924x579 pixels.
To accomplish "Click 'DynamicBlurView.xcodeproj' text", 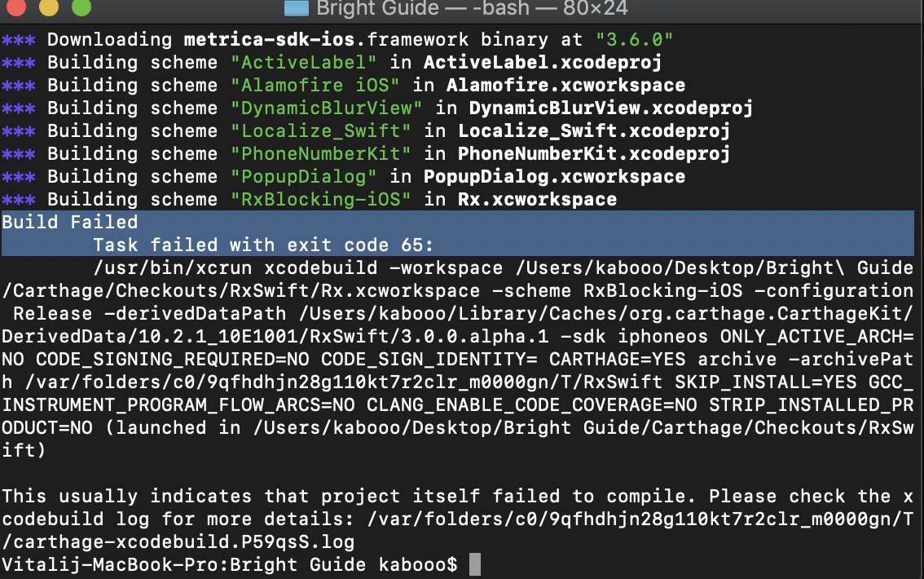I will pyautogui.click(x=611, y=108).
